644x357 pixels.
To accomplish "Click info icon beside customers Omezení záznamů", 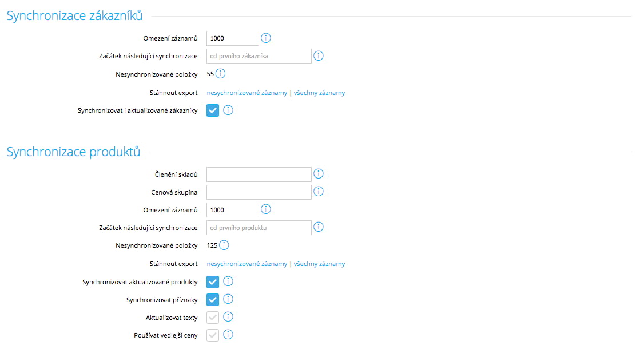I will (x=266, y=38).
